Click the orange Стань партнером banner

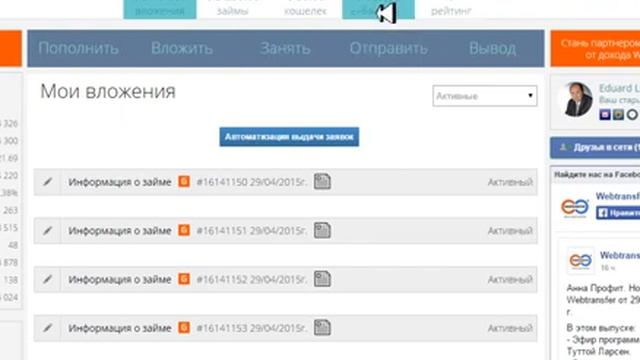coord(595,48)
